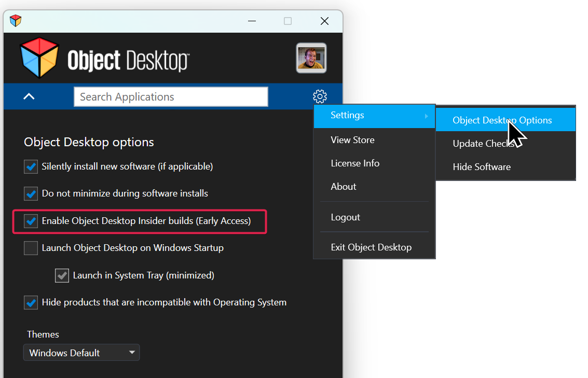Open View Store from the menu
Viewport: 588px width, 378px height.
(352, 140)
